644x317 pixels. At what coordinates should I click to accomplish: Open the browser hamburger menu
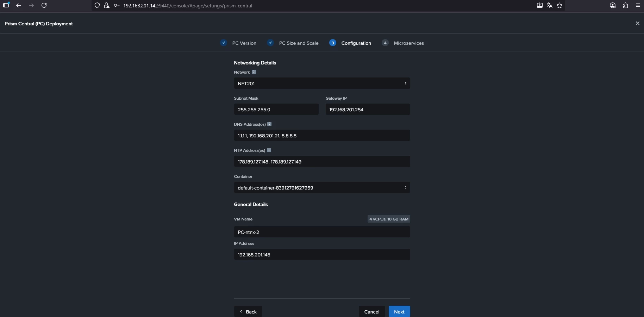(638, 5)
